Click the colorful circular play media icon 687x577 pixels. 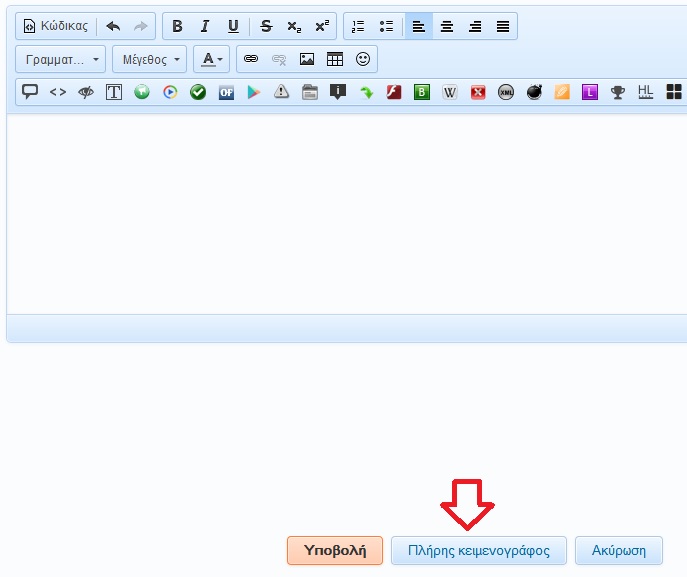[170, 92]
